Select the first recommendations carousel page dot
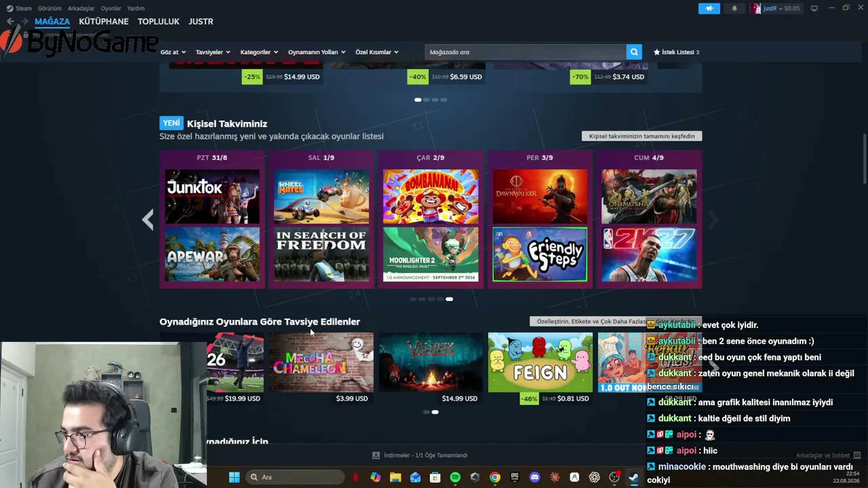Viewport: 868px width, 488px height. pos(426,412)
